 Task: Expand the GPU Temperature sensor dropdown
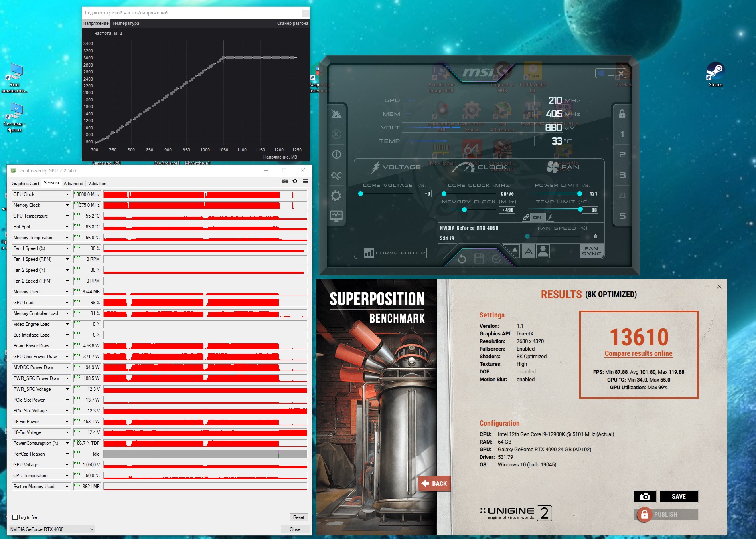tap(67, 216)
